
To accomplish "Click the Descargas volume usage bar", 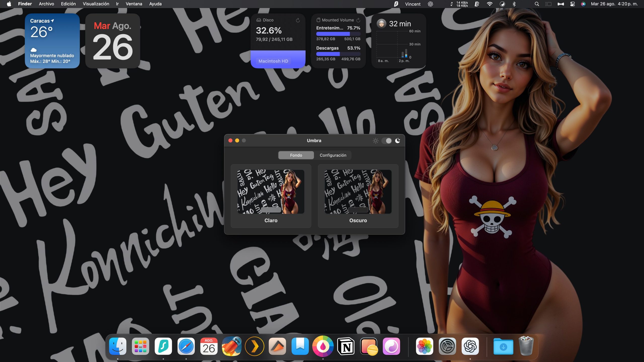I will click(x=338, y=54).
